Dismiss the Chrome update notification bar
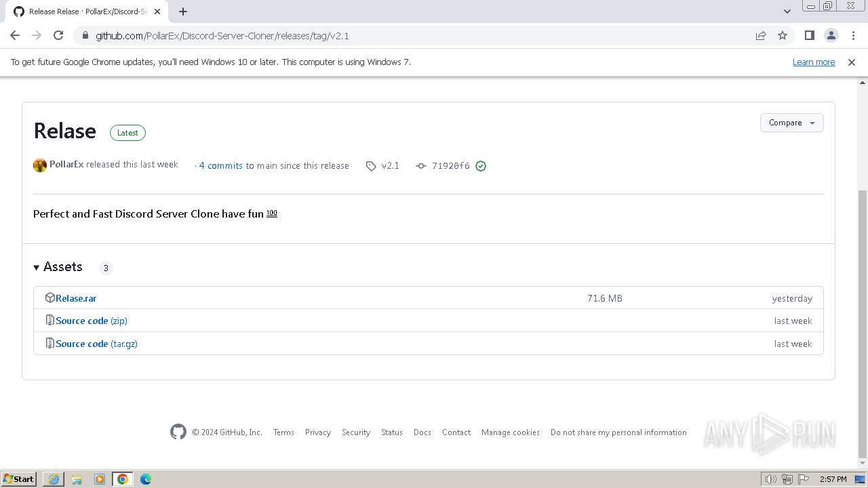The width and height of the screenshot is (868, 488). (852, 62)
